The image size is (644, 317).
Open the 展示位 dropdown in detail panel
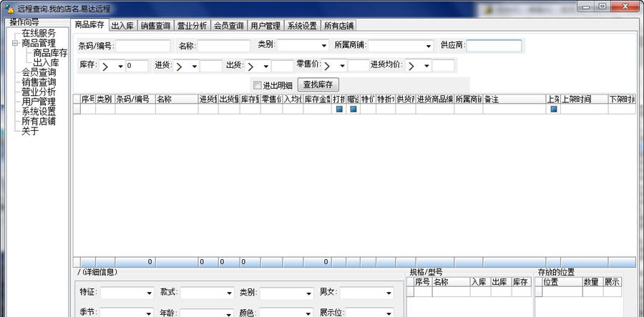[x=389, y=313]
